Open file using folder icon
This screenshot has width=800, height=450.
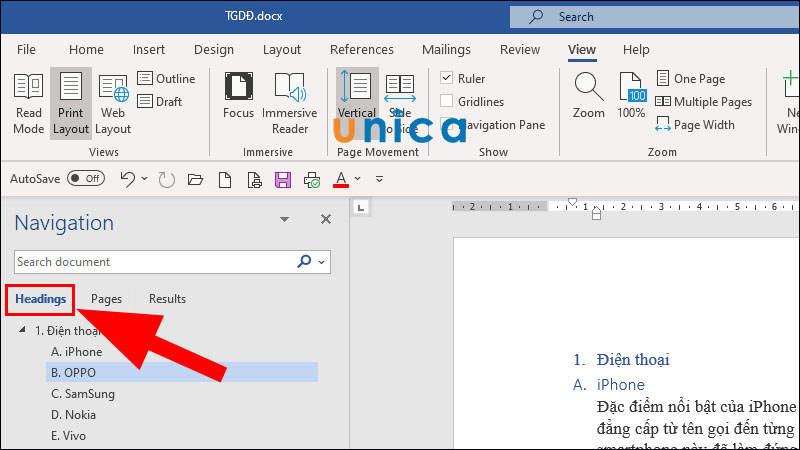pos(195,179)
